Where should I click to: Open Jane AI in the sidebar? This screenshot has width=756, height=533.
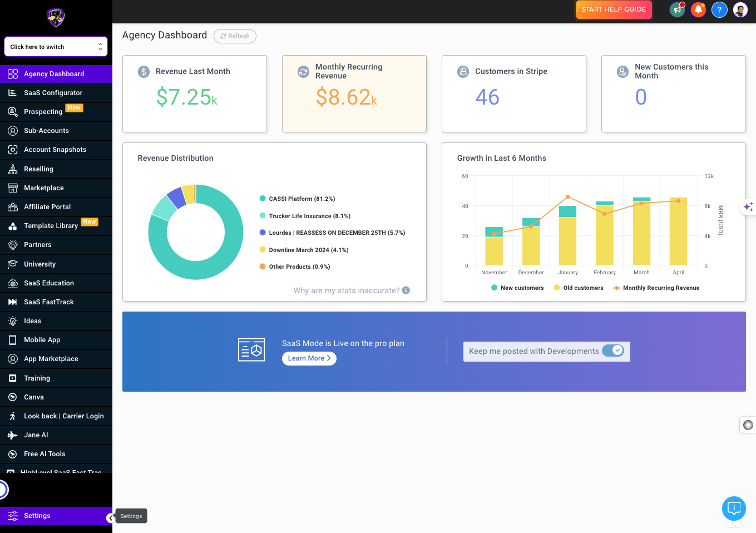[56, 435]
